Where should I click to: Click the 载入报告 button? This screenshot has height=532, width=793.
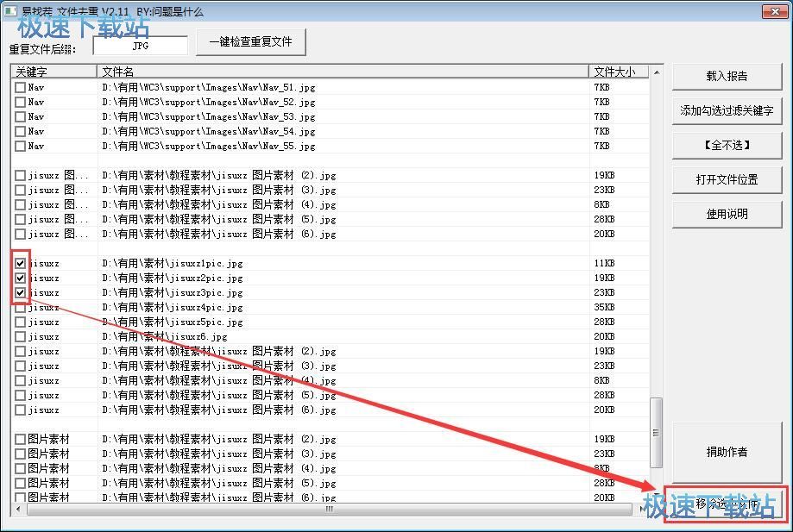pyautogui.click(x=727, y=76)
